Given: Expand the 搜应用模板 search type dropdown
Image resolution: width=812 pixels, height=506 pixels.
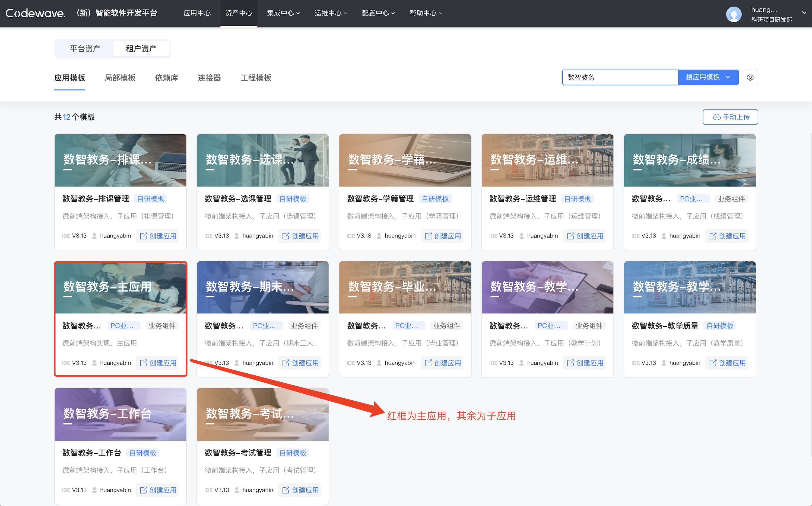Looking at the screenshot, I should coord(728,77).
